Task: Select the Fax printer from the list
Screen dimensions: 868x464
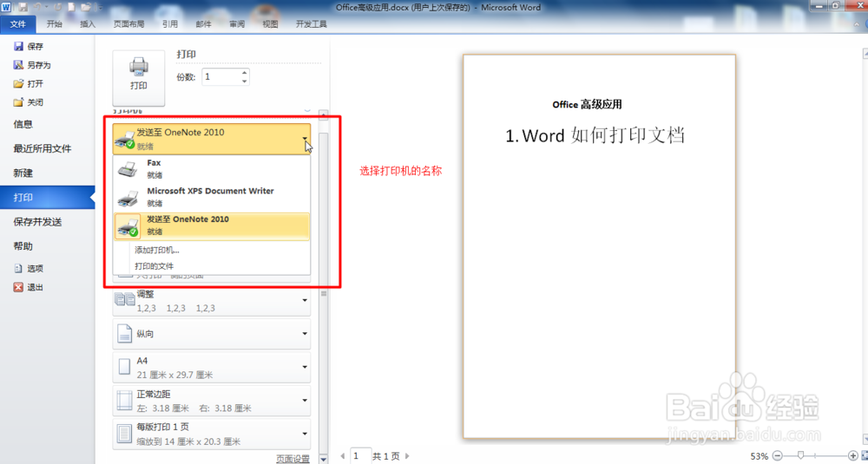Action: click(x=212, y=169)
